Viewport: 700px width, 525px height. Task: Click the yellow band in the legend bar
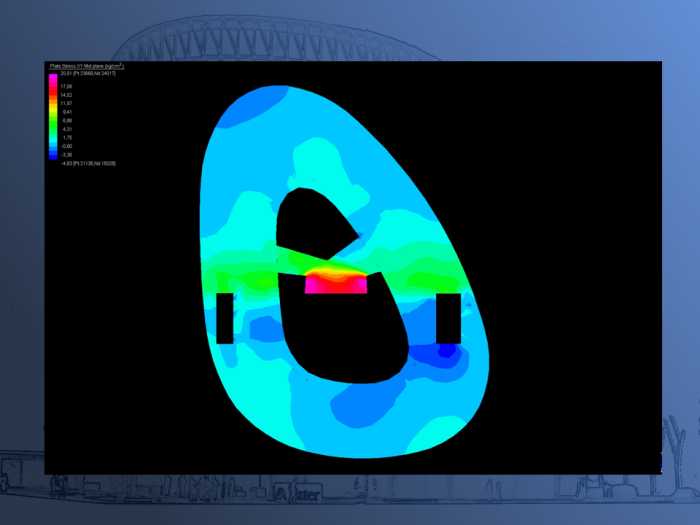(x=53, y=108)
